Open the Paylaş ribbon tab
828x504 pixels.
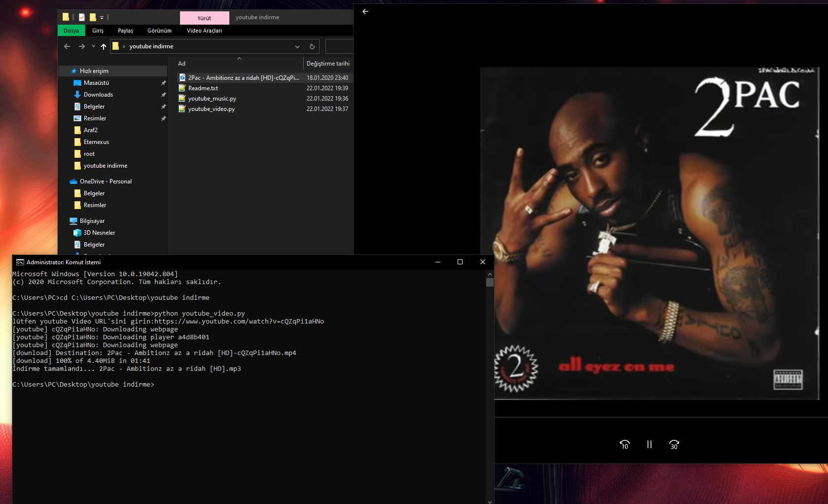(125, 31)
